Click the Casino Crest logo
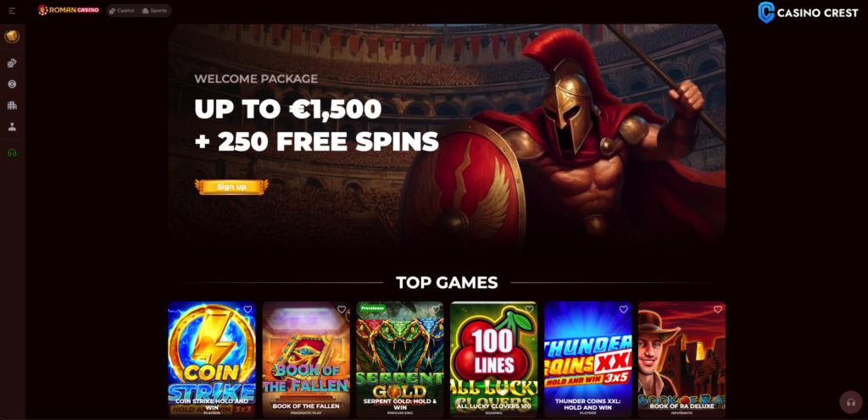Screen dimensions: 868x420 pos(808,12)
